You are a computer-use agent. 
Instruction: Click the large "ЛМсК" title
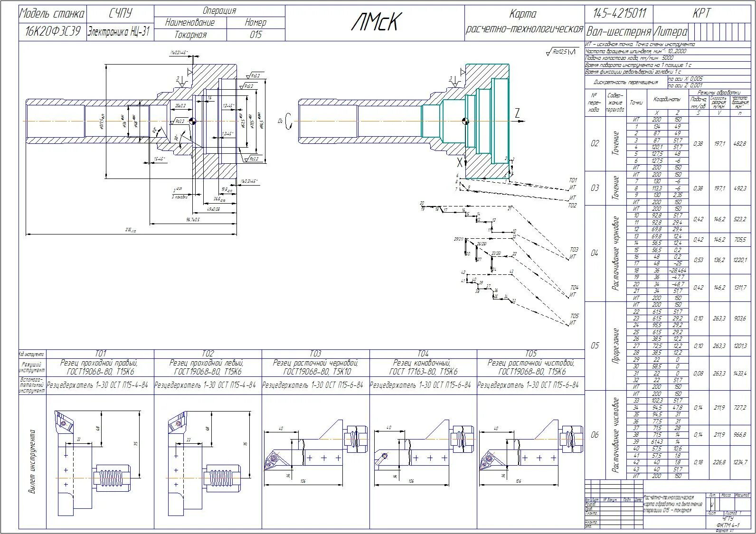(376, 22)
